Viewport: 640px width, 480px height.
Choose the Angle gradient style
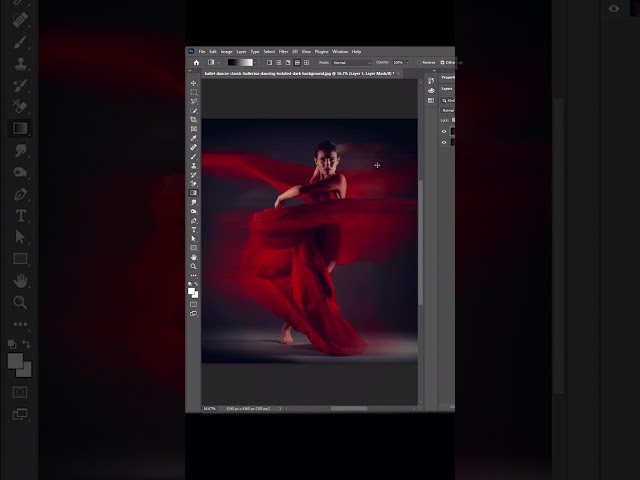(x=288, y=62)
